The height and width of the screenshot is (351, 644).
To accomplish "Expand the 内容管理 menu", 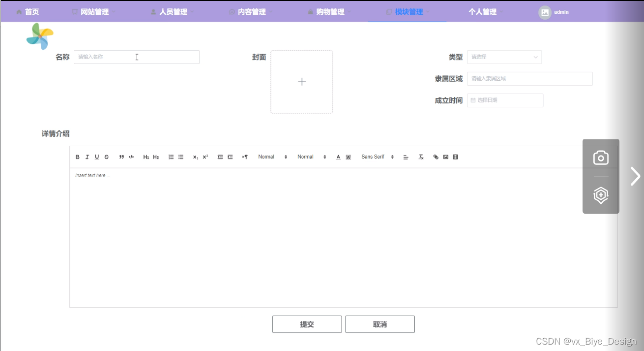I will pyautogui.click(x=251, y=12).
